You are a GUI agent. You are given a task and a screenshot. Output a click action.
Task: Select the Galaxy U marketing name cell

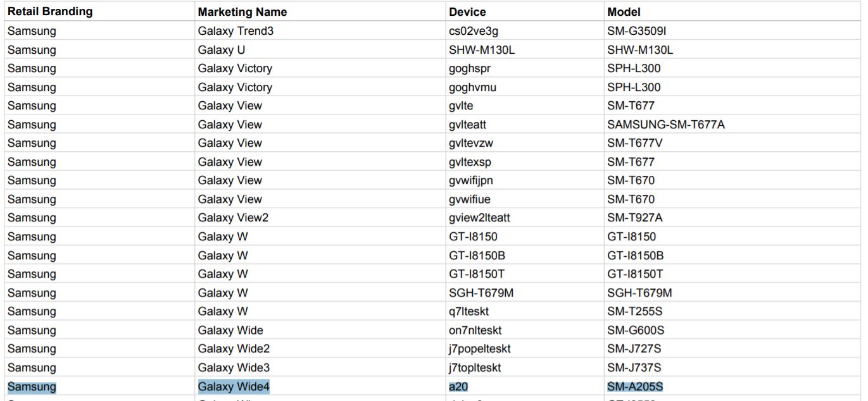pos(222,50)
